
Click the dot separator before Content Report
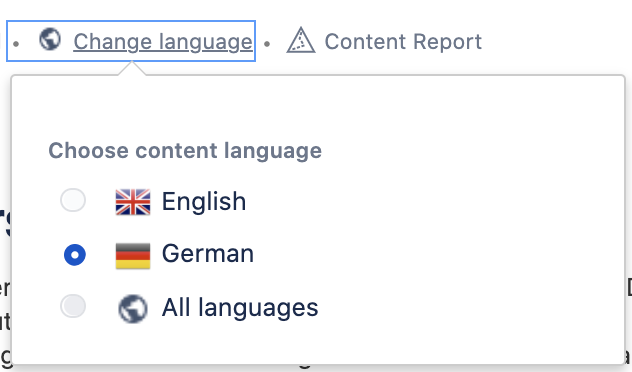point(267,44)
